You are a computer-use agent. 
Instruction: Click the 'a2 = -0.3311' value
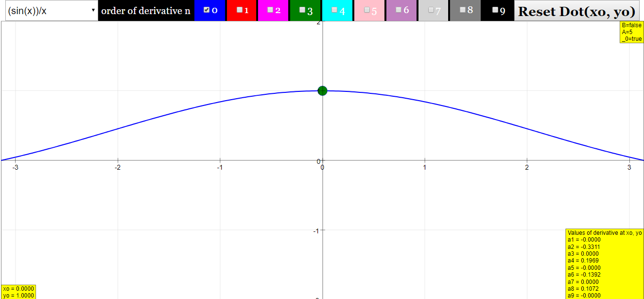click(x=584, y=246)
